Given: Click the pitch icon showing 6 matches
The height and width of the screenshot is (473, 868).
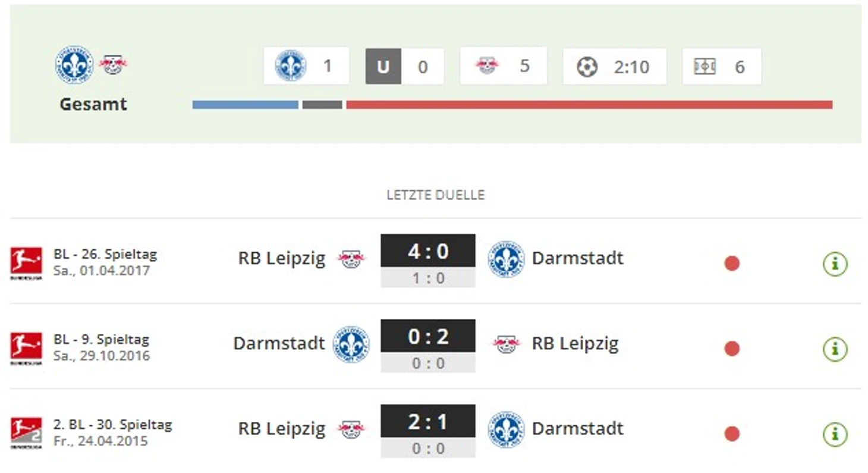Looking at the screenshot, I should pos(705,67).
